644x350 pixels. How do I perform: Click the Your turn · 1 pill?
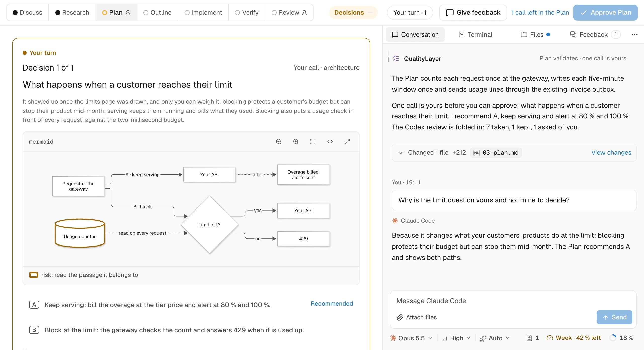410,12
